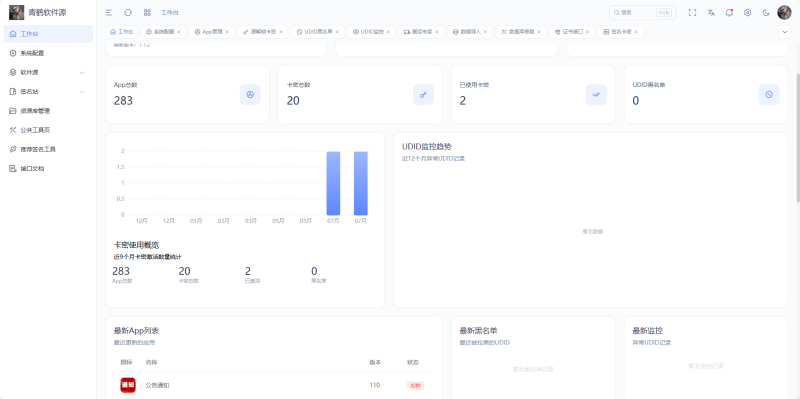Image resolution: width=800 pixels, height=399 pixels.
Task: Focus the 搜索 search box
Action: pos(642,13)
